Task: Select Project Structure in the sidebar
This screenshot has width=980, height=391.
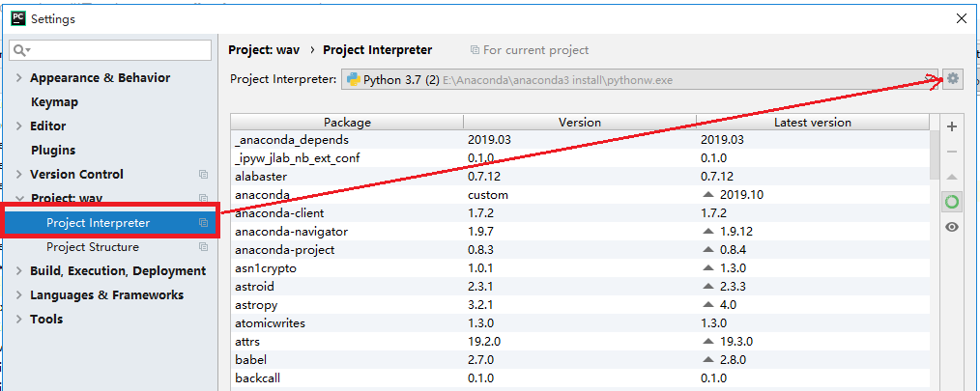Action: [92, 247]
